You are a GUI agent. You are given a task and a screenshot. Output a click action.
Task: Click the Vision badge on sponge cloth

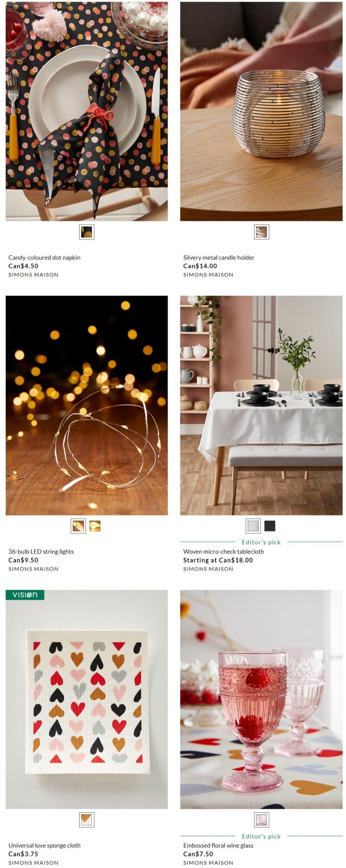click(x=25, y=595)
